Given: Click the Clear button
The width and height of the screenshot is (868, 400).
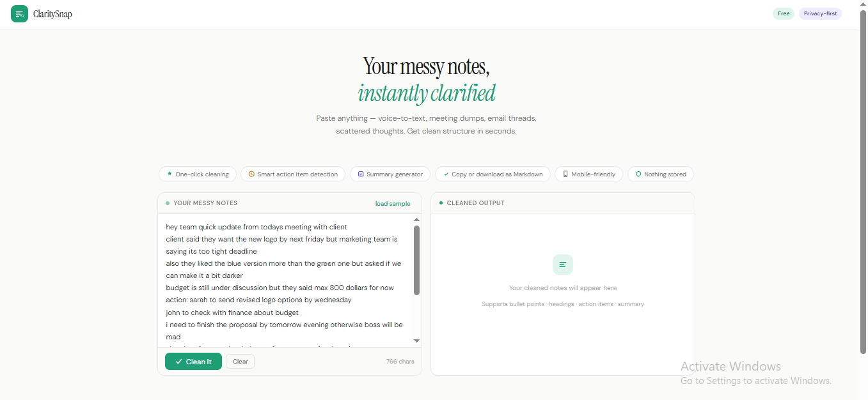Looking at the screenshot, I should point(240,361).
